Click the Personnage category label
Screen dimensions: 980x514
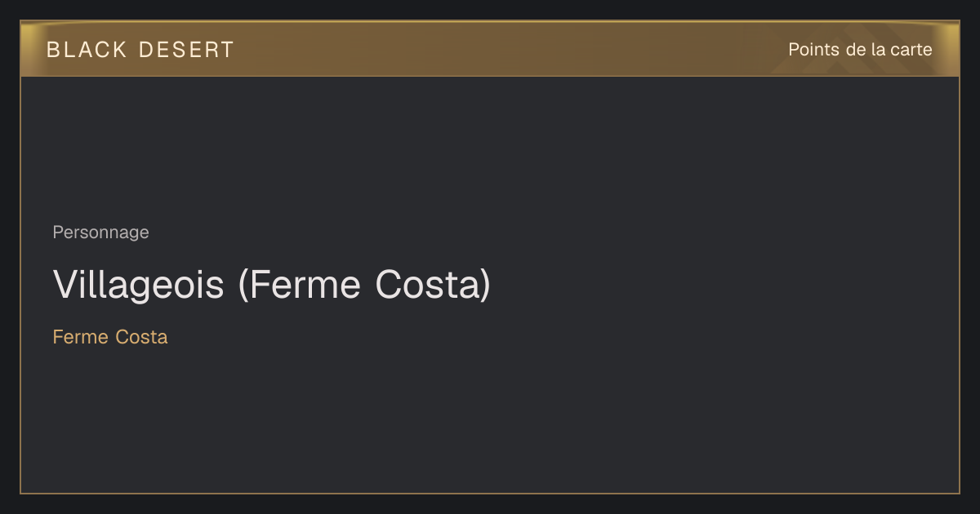pos(100,233)
